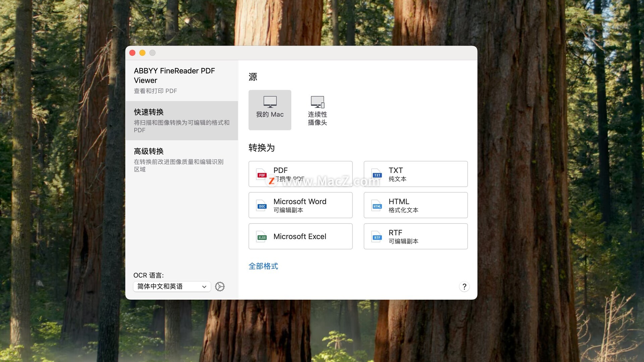Click the red PDF file icon
This screenshot has width=644, height=362.
(x=262, y=174)
